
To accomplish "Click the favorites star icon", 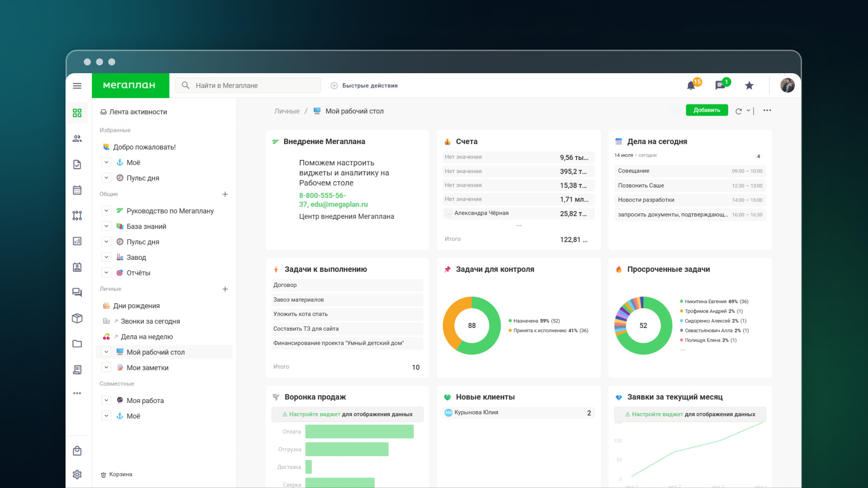I will click(749, 85).
